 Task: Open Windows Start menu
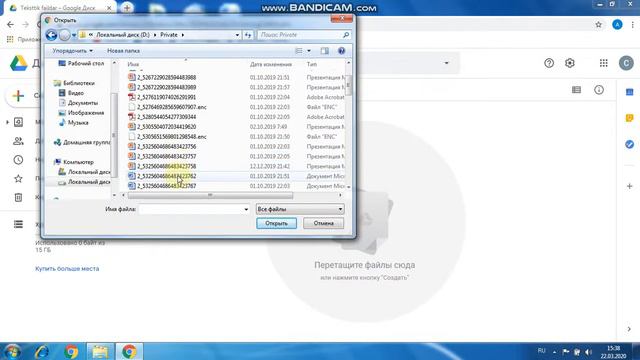(12, 351)
